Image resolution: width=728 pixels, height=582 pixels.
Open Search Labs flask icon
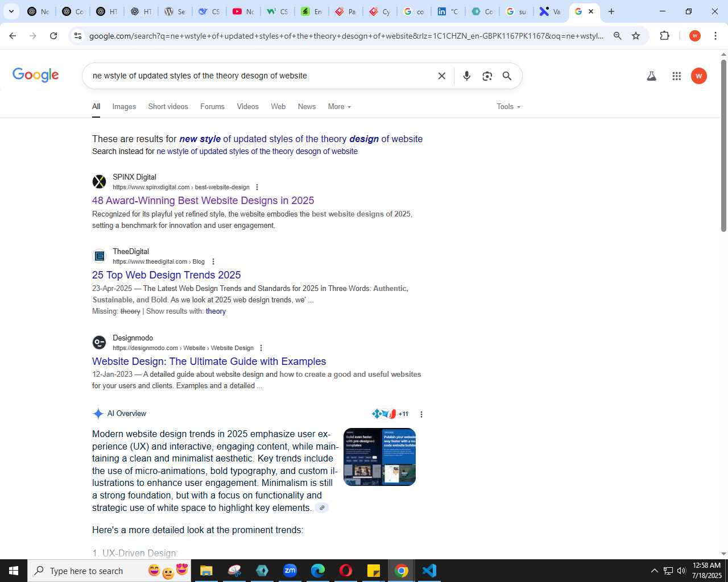(652, 76)
